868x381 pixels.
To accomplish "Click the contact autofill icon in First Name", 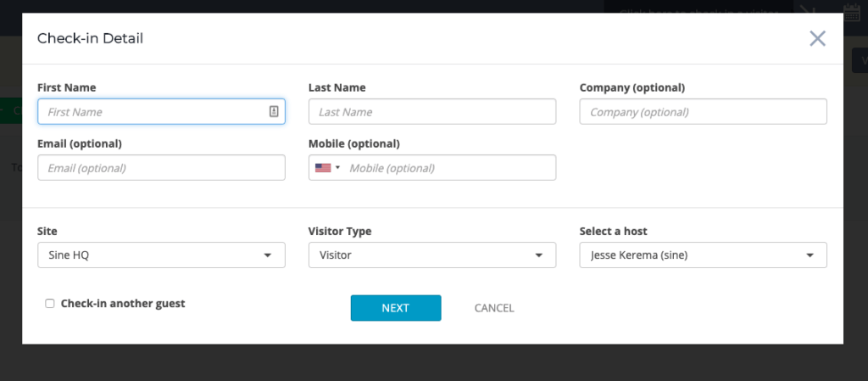I will tap(274, 111).
